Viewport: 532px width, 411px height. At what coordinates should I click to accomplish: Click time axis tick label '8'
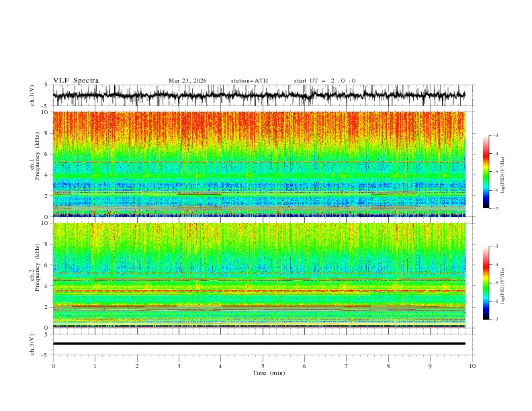(x=388, y=366)
